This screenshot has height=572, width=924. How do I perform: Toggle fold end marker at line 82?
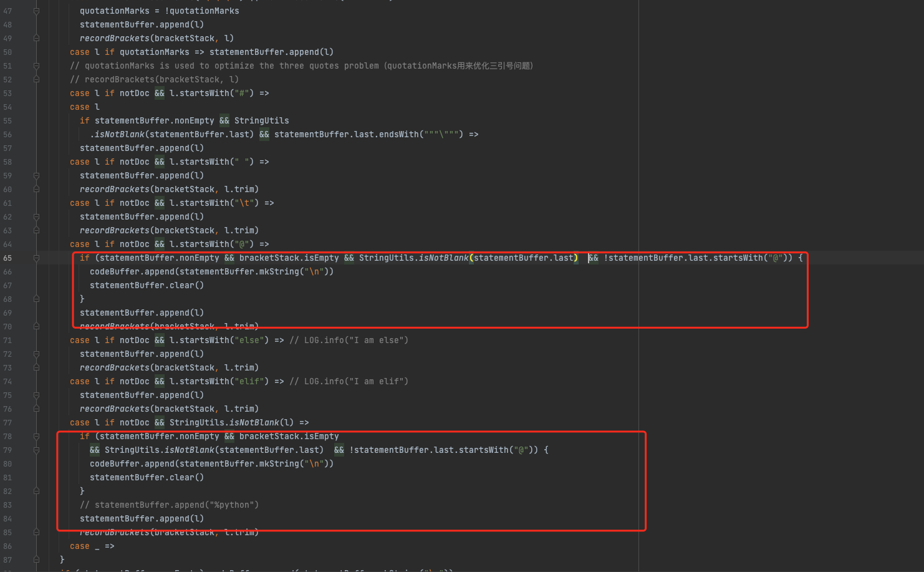36,492
